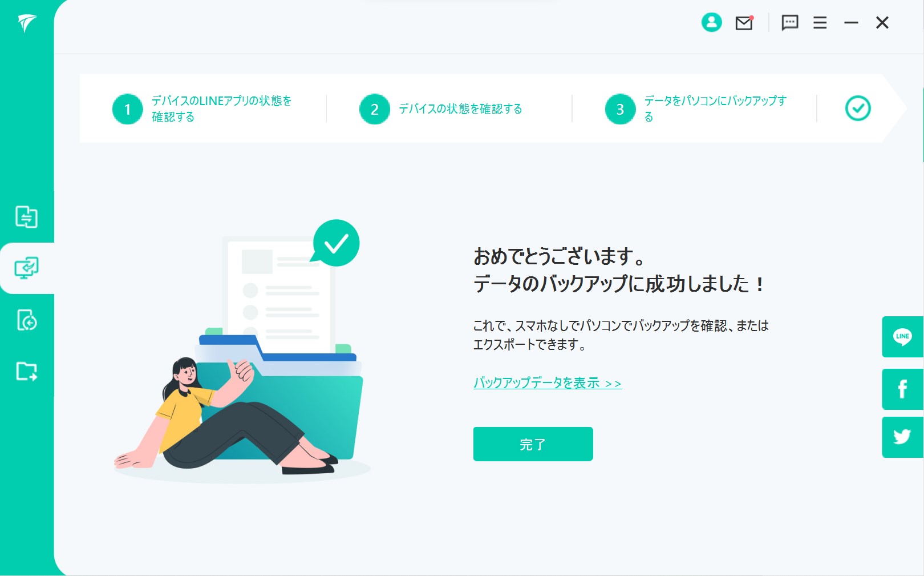
Task: Open the restore backup sidebar icon
Action: tap(27, 320)
